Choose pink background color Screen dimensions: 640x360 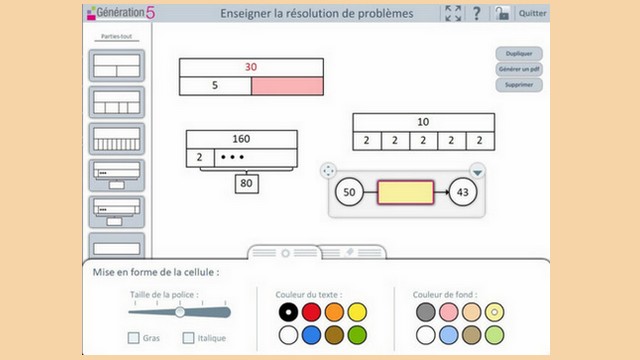(x=449, y=312)
